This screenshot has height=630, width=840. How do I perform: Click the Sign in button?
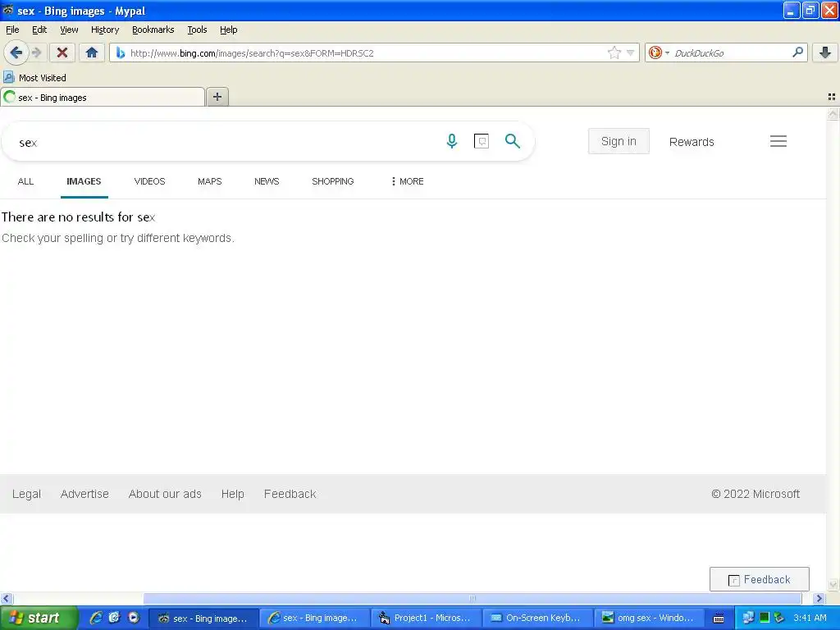[619, 141]
